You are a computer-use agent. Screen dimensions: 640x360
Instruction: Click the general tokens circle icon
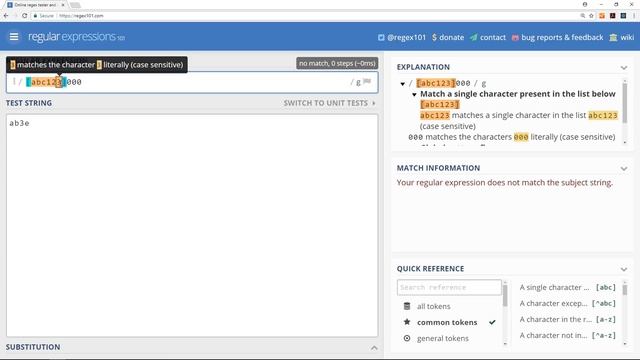click(407, 338)
